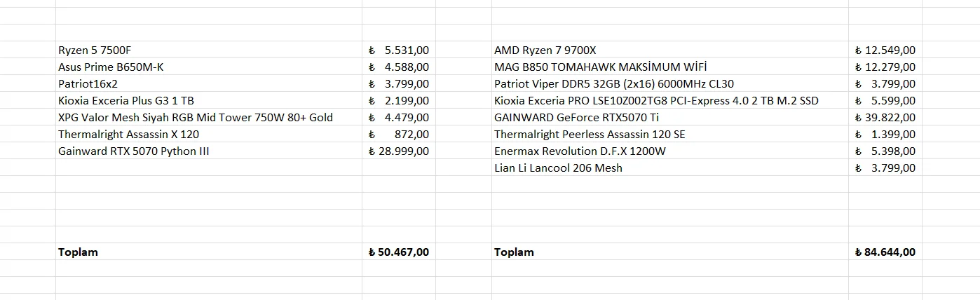Viewport: 980px width, 300px height.
Task: Click the ₺ 12.549,00 price cell
Action: pos(885,50)
